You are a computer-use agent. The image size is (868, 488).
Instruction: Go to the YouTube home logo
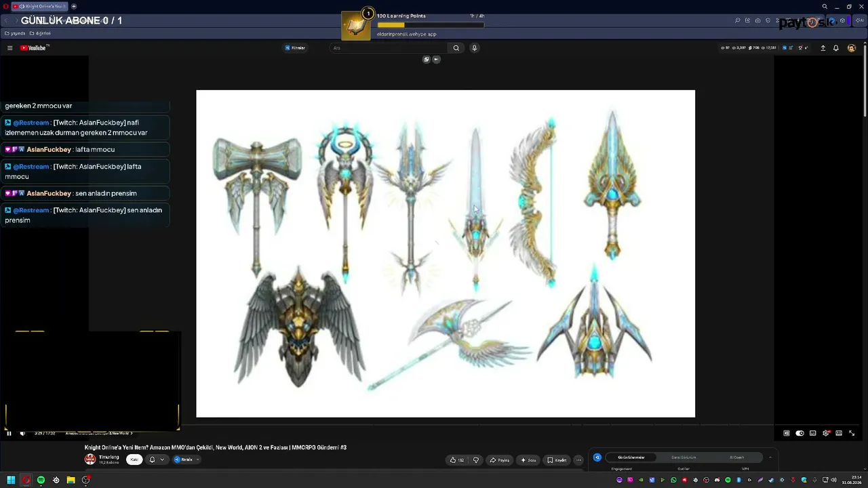[33, 48]
